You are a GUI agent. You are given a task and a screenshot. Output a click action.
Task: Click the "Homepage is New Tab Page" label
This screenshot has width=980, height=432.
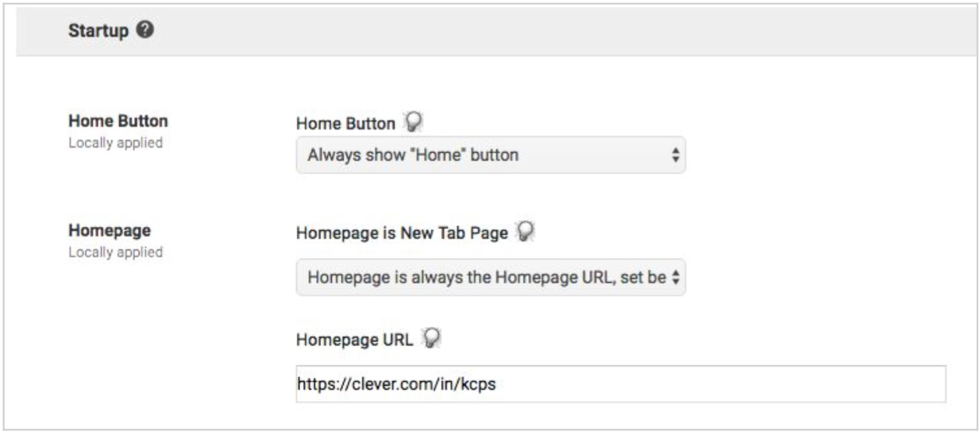tap(402, 232)
